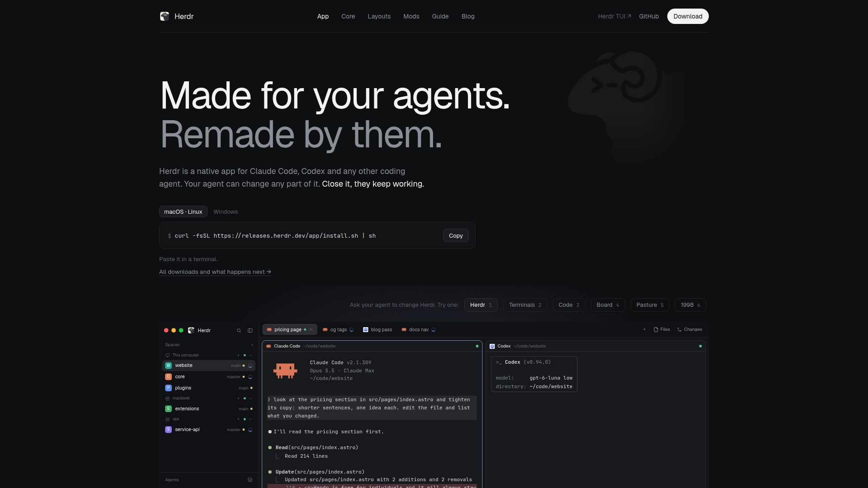
Task: Click the W badge of the website space
Action: (168, 366)
